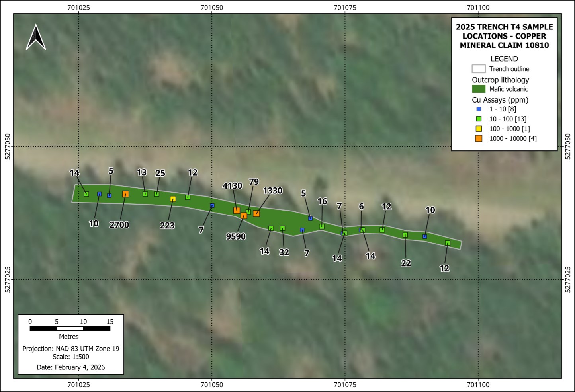Click the map title text in legend
Image resolution: width=575 pixels, height=392 pixels.
pos(504,36)
